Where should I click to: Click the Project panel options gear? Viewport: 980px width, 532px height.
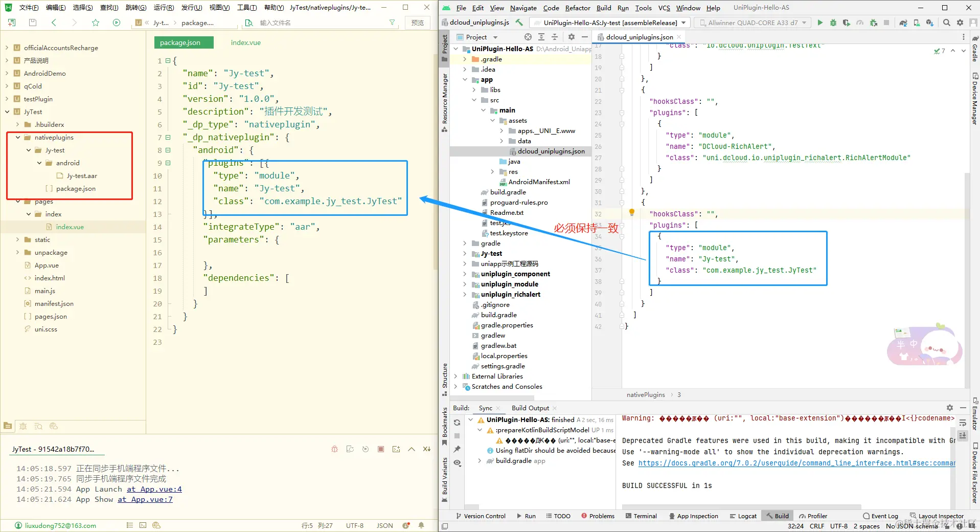pos(572,37)
